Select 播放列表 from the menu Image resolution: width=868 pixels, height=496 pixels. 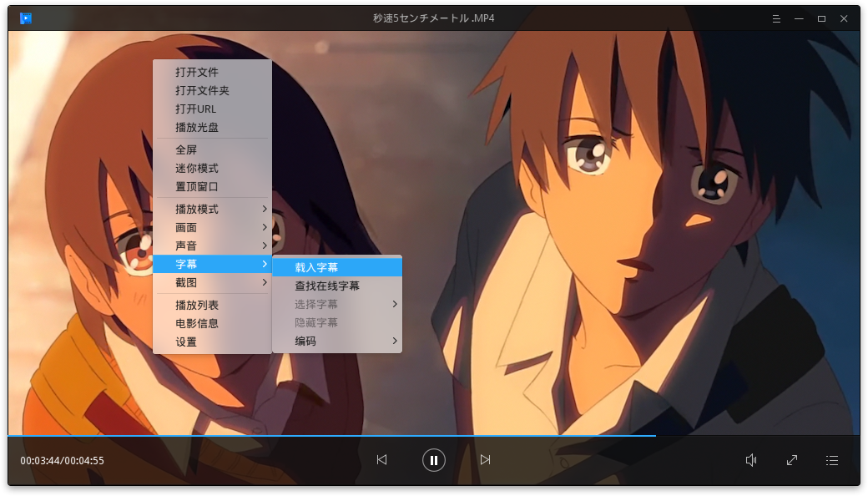212,305
